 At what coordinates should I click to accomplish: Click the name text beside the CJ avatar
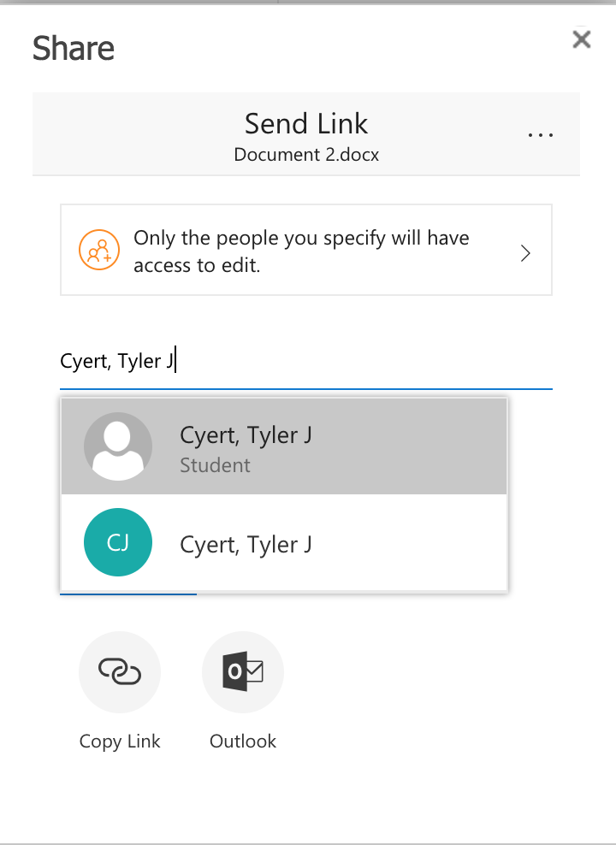coord(246,544)
